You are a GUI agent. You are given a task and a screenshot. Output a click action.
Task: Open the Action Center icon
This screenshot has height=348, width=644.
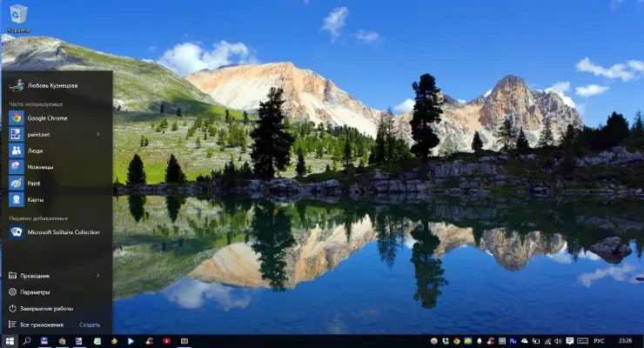point(570,341)
